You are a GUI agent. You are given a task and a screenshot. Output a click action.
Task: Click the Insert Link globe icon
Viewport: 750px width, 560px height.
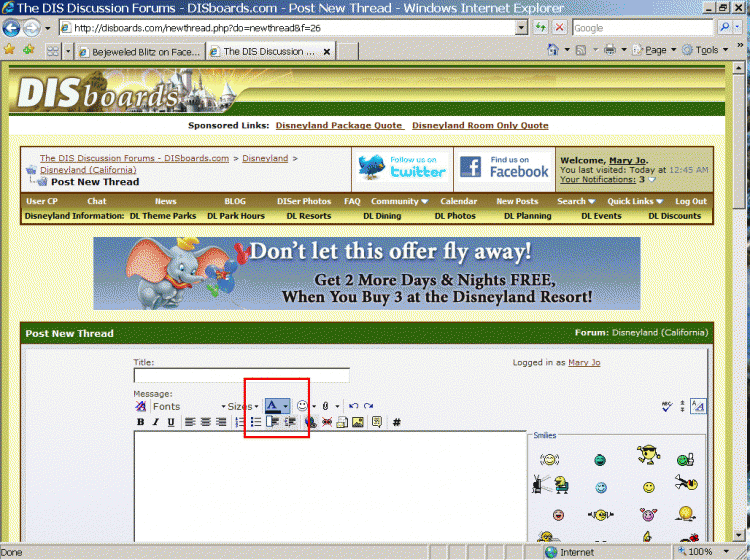[x=310, y=422]
